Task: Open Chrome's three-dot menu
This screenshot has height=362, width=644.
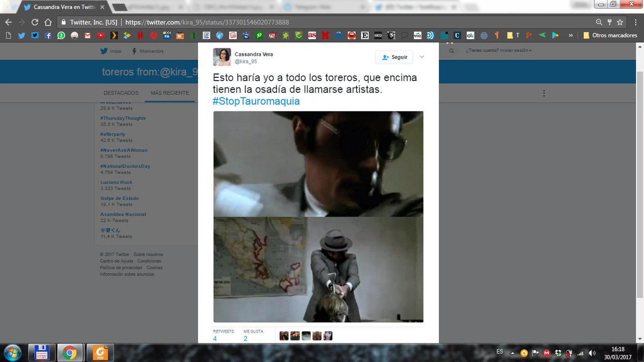Action: (x=635, y=23)
